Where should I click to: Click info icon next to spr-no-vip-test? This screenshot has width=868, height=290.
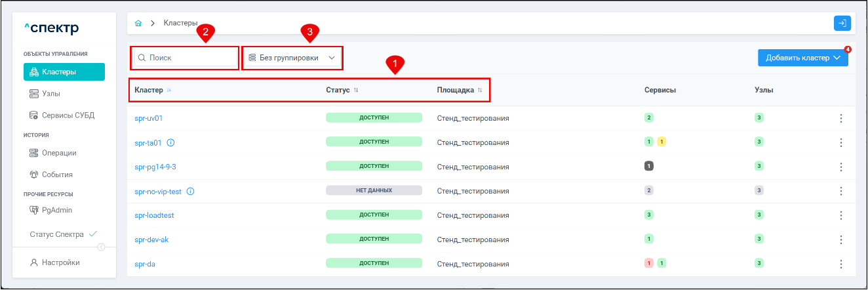pos(190,191)
